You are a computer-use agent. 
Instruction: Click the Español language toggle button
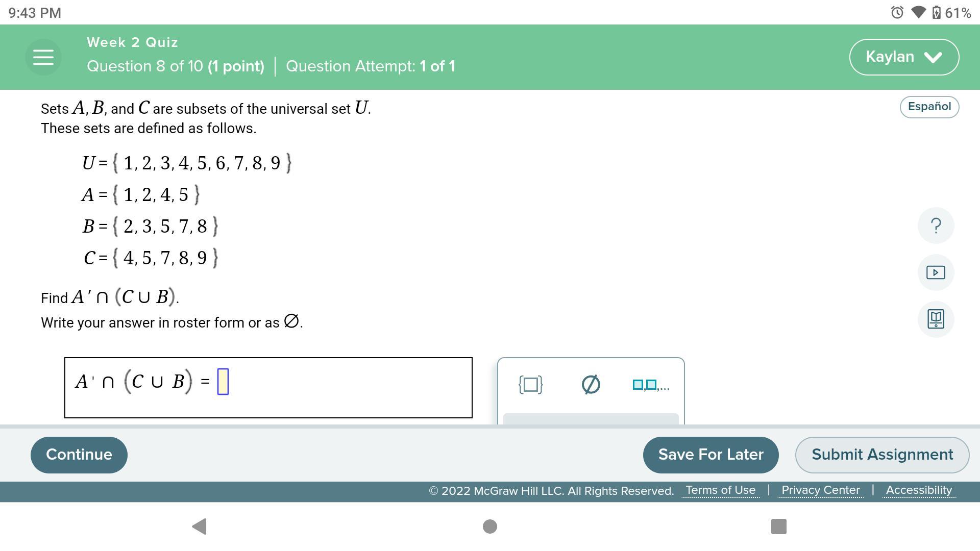[x=929, y=106]
